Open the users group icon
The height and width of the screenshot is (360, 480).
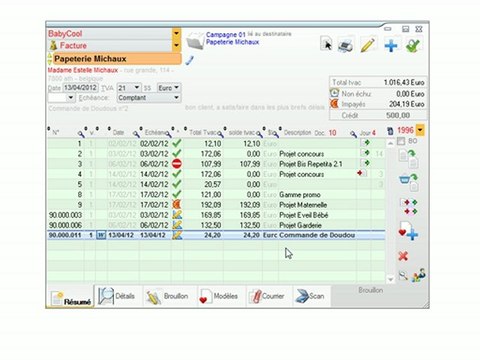click(x=419, y=275)
